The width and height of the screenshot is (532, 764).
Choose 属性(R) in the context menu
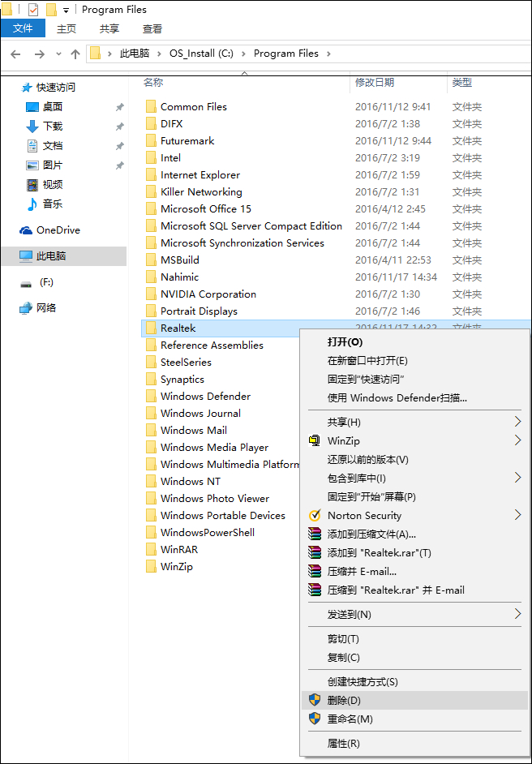414,743
